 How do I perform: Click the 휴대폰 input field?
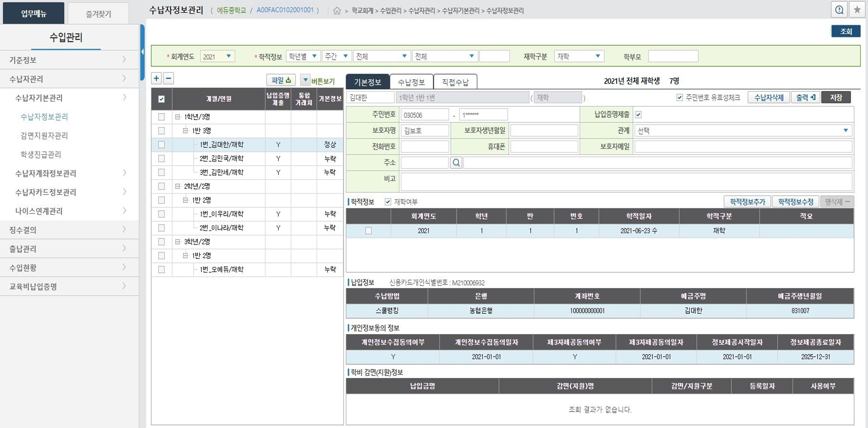click(544, 147)
